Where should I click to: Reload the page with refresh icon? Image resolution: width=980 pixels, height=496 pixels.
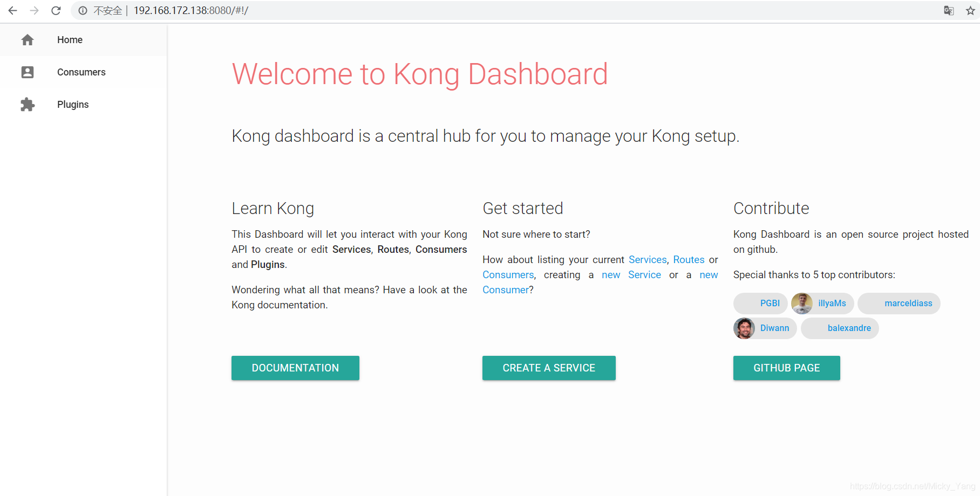[x=56, y=10]
